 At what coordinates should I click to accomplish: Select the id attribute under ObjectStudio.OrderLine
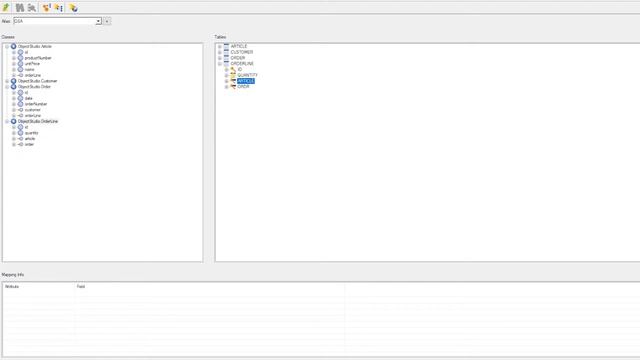pyautogui.click(x=27, y=127)
